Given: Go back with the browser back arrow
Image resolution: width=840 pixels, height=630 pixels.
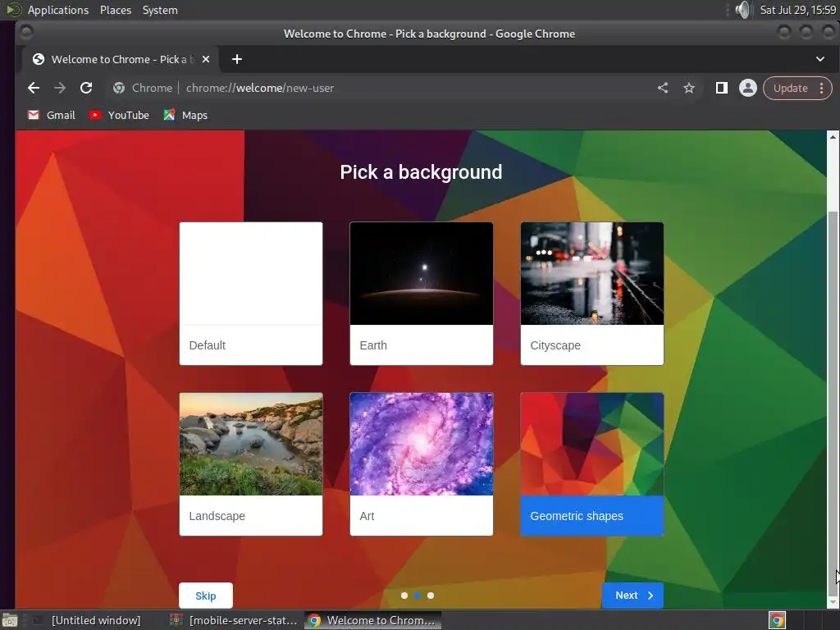Looking at the screenshot, I should coord(34,88).
